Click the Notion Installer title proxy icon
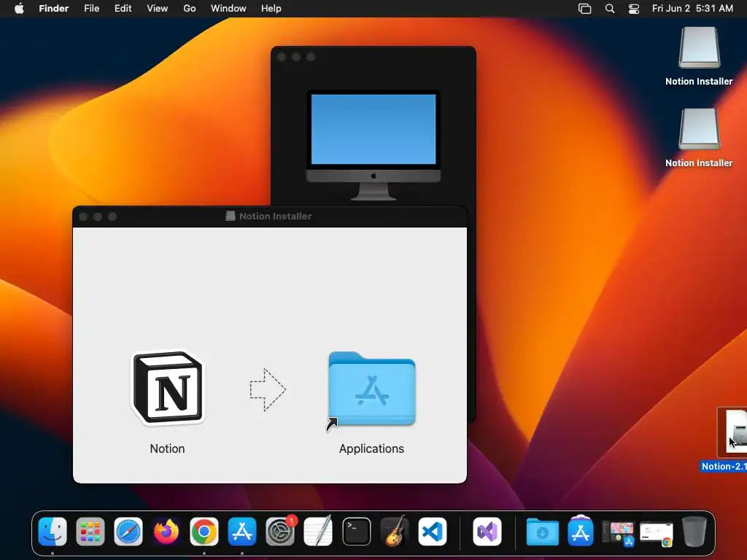Screen dimensions: 747x560 coord(231,216)
